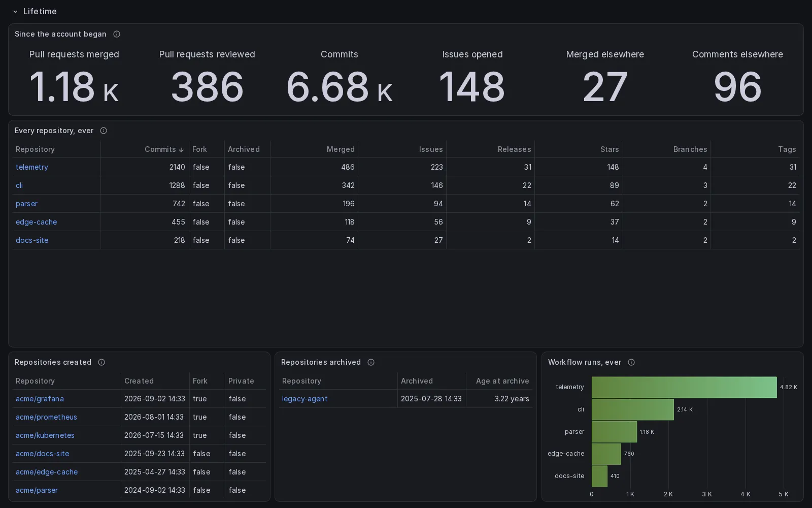
Task: Open the legacy-agent archived repository link
Action: [304, 399]
